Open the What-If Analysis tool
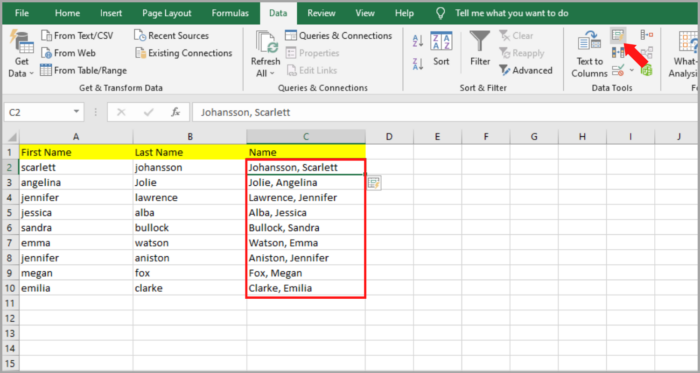Screen dimensions: 700x373 [684, 54]
